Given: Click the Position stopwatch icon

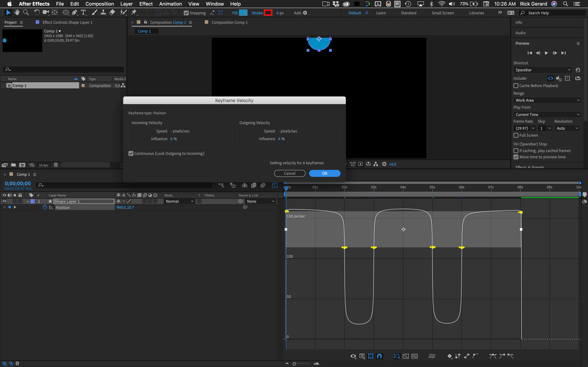Looking at the screenshot, I should pyautogui.click(x=45, y=207).
